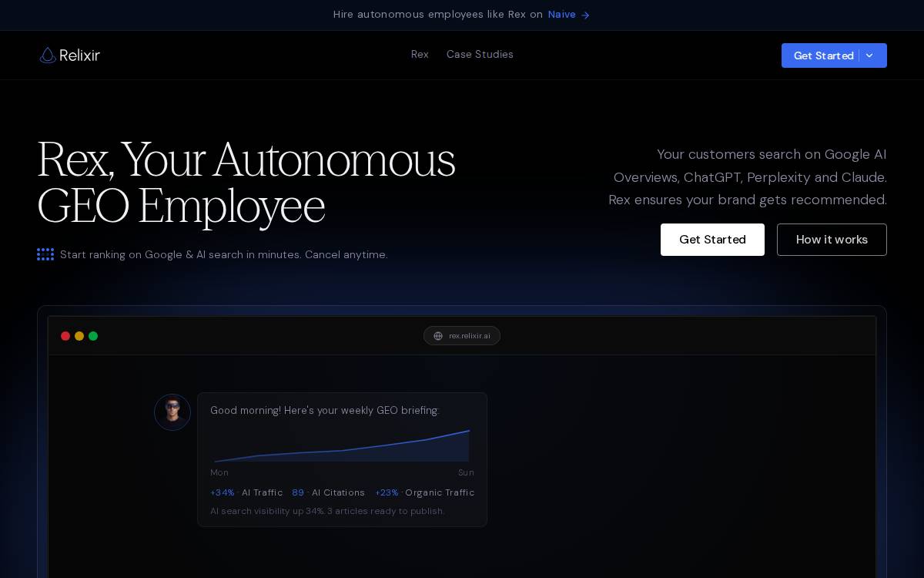Click the "Mon" chart axis label
The width and height of the screenshot is (924, 578).
219,472
